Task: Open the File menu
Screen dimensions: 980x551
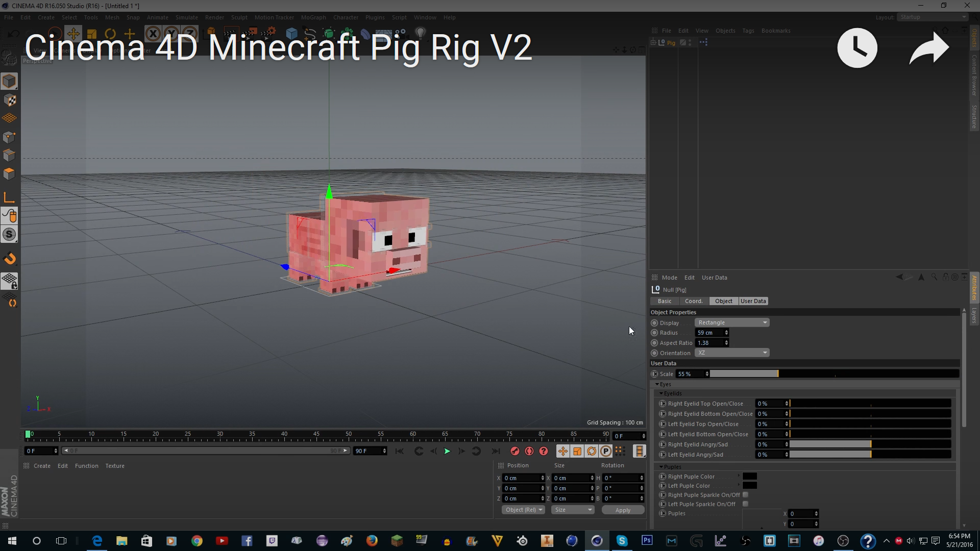Action: pyautogui.click(x=9, y=17)
